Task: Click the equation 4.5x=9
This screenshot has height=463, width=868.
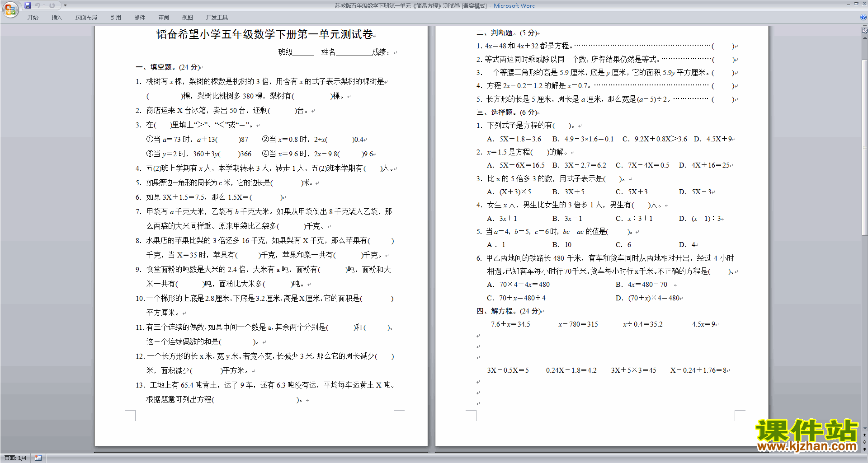Action: pyautogui.click(x=703, y=324)
